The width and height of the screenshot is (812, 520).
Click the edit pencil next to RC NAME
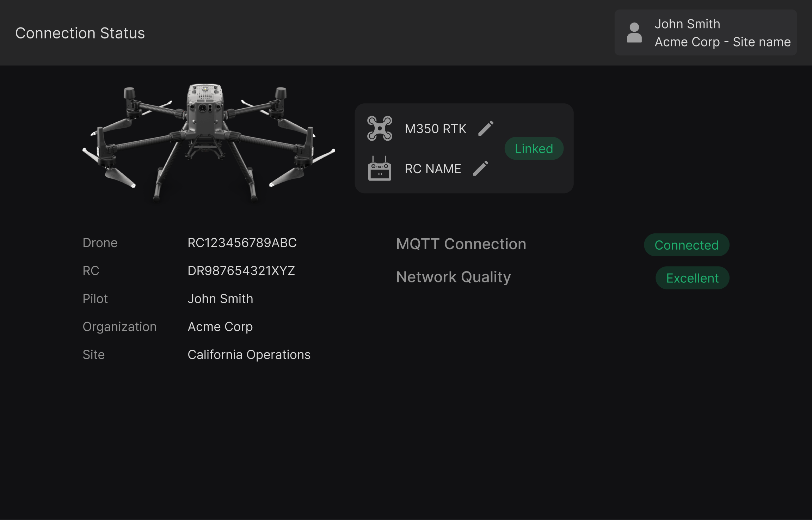click(x=480, y=169)
